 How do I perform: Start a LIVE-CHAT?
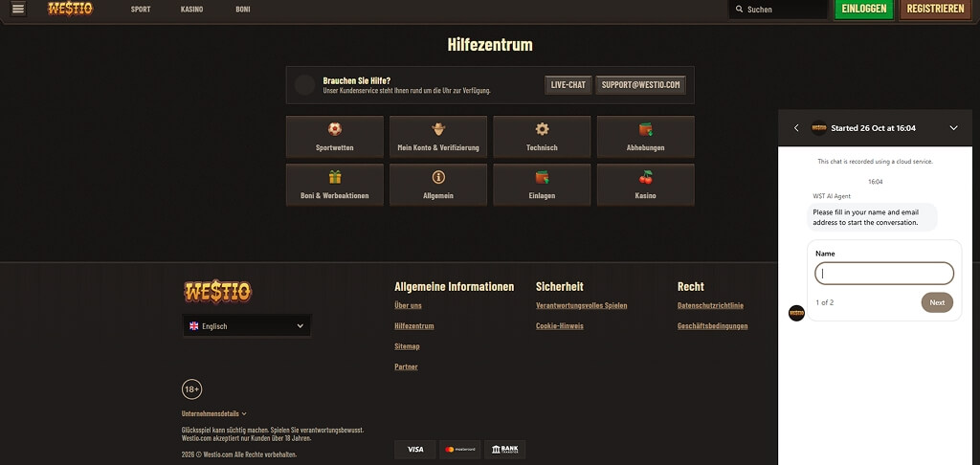click(568, 85)
